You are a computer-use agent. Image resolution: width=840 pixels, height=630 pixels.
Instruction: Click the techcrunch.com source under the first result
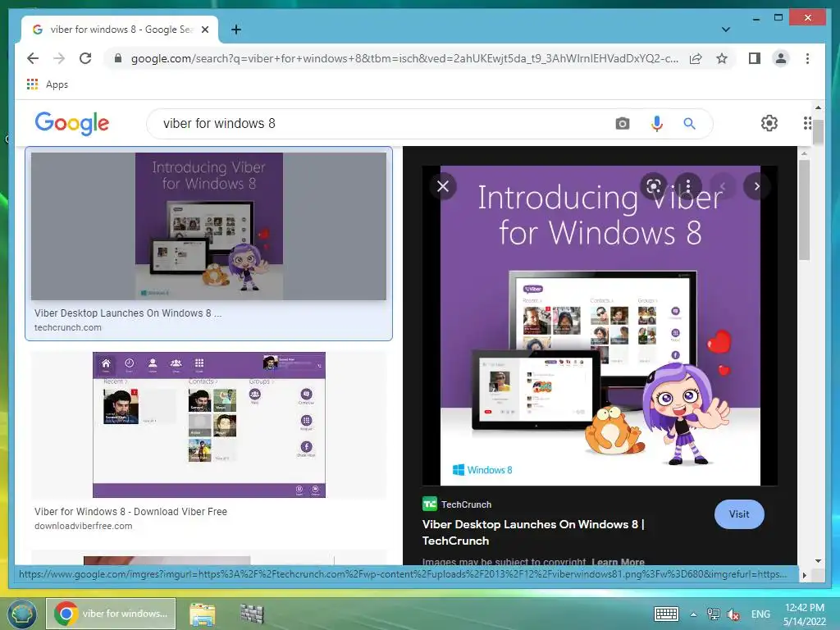[x=68, y=327]
